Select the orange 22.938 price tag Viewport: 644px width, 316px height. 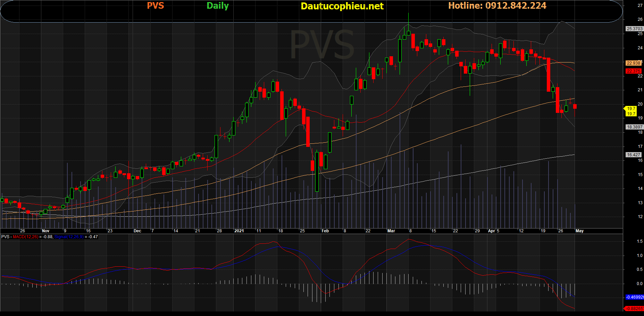pyautogui.click(x=634, y=63)
